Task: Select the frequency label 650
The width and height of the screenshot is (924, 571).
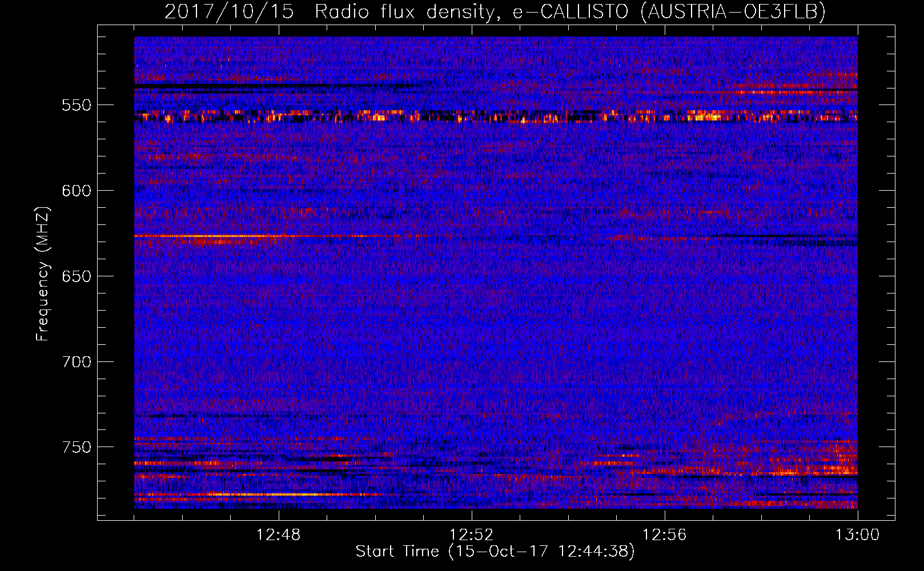Action: pos(77,276)
